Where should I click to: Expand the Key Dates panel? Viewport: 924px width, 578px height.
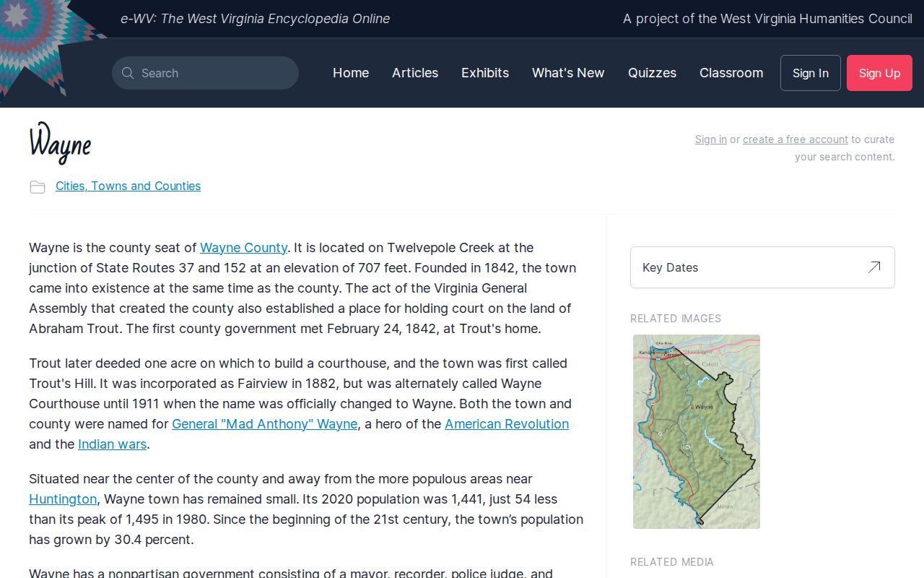[762, 267]
